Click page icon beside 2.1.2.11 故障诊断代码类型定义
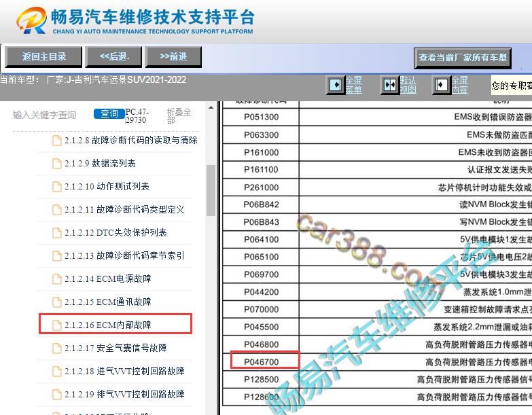The image size is (532, 415). click(x=56, y=209)
